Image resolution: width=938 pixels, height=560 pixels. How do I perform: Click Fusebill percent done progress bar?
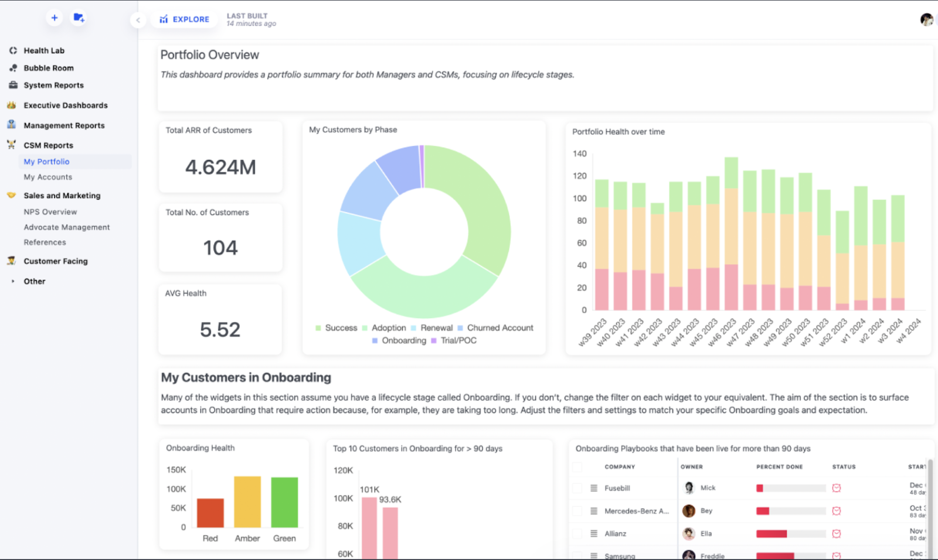pyautogui.click(x=791, y=488)
